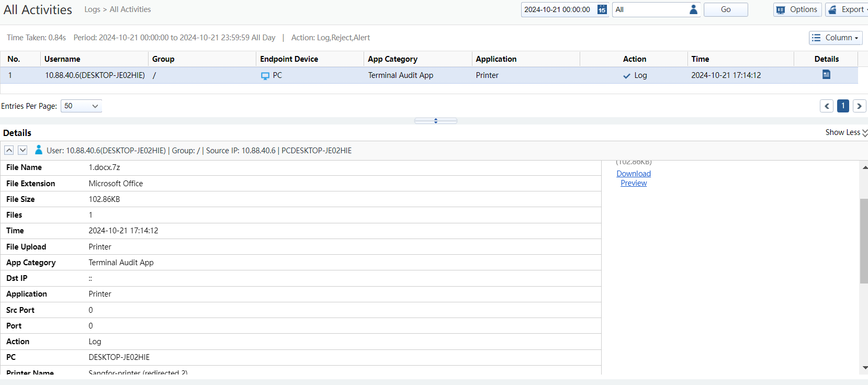Expand the Column dropdown
The image size is (868, 385).
pyautogui.click(x=836, y=38)
